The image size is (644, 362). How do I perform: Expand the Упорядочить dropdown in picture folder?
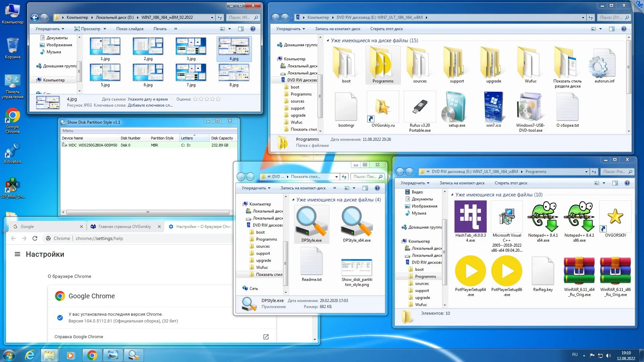coord(49,29)
